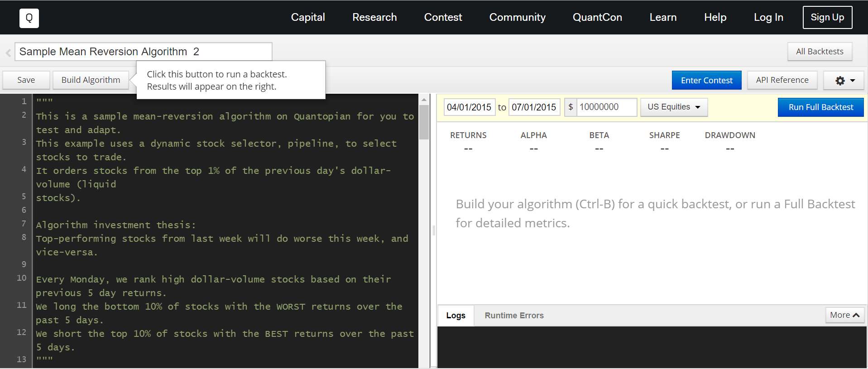Click the Quantopian Q logo icon

pos(29,18)
